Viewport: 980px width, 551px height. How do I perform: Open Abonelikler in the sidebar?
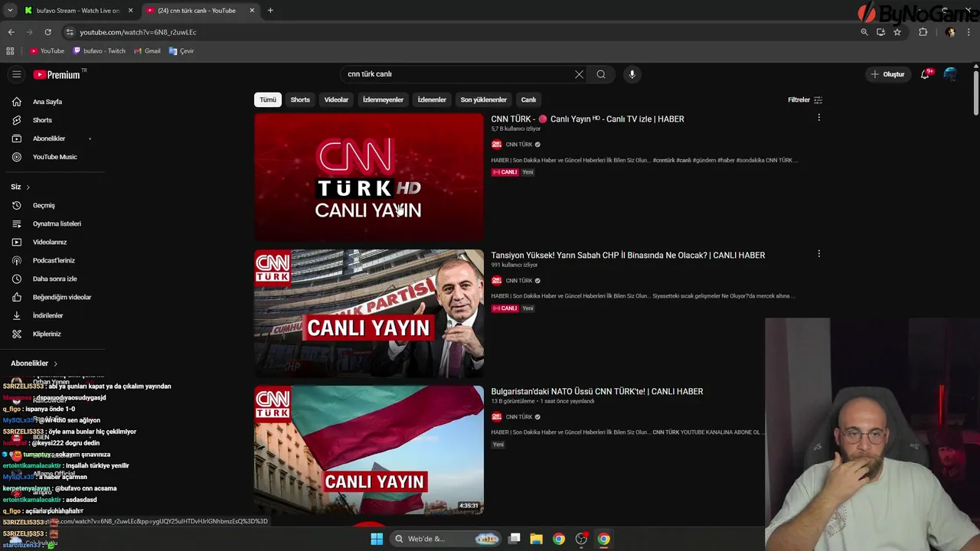[51, 139]
